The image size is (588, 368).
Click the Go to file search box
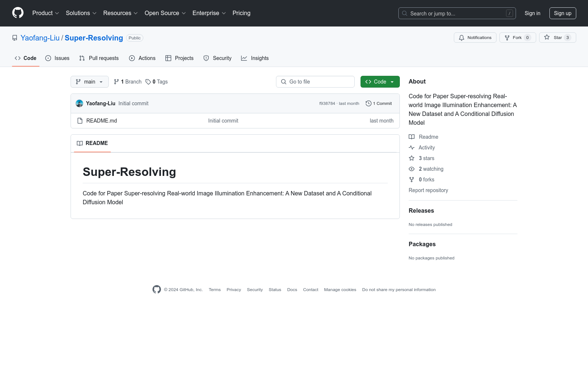pyautogui.click(x=315, y=82)
